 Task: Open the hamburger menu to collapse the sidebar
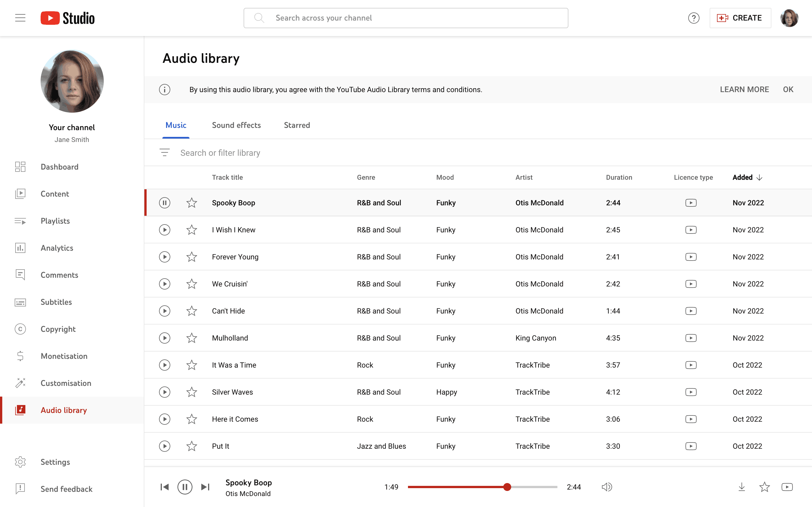click(x=20, y=18)
